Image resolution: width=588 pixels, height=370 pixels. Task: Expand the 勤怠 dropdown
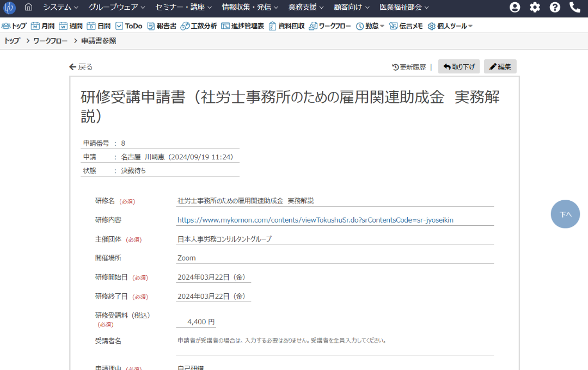click(370, 26)
